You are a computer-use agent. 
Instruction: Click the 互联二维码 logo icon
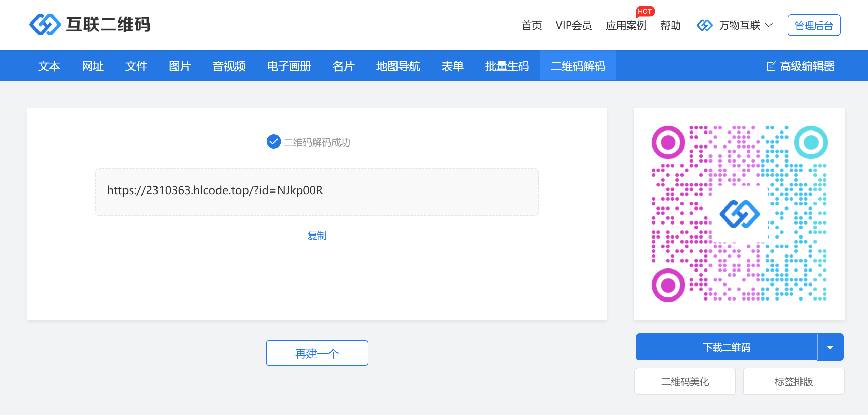[x=45, y=25]
